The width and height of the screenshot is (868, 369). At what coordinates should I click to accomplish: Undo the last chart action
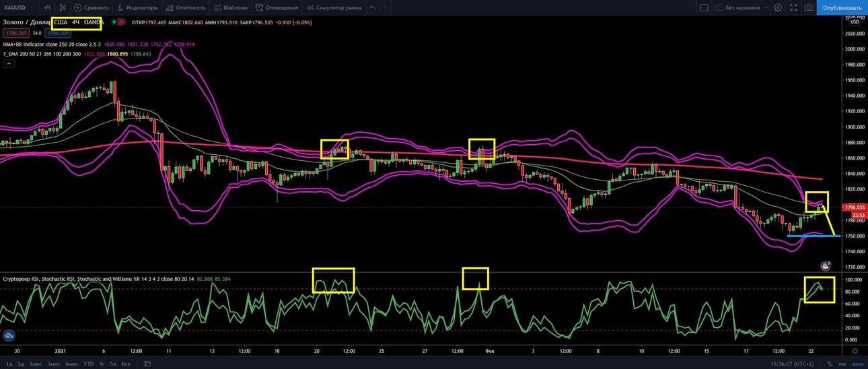point(372,7)
